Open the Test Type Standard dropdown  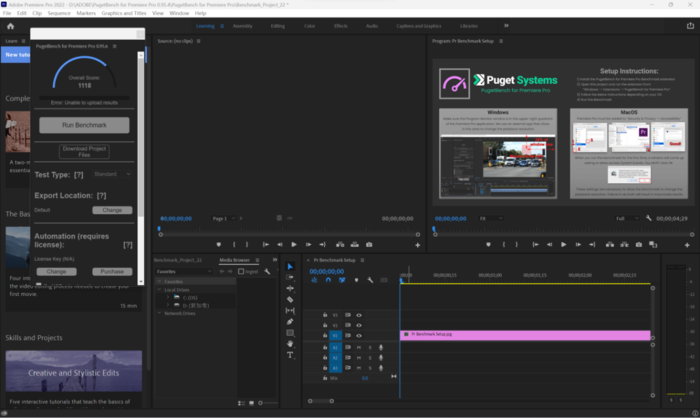[112, 174]
